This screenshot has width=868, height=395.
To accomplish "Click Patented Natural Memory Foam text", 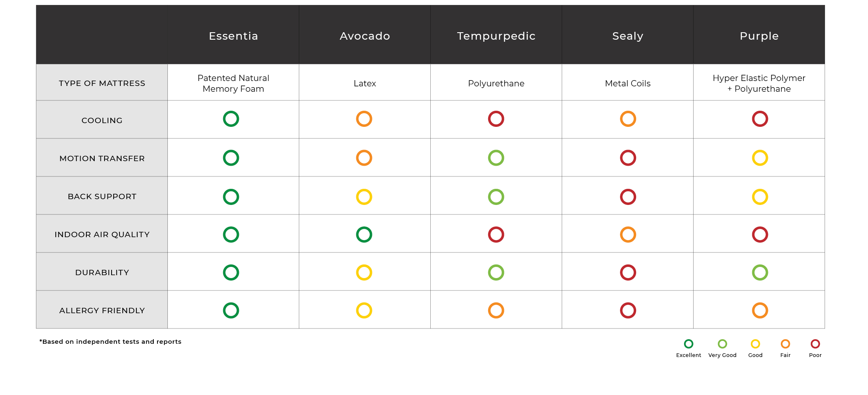I will coord(233,83).
